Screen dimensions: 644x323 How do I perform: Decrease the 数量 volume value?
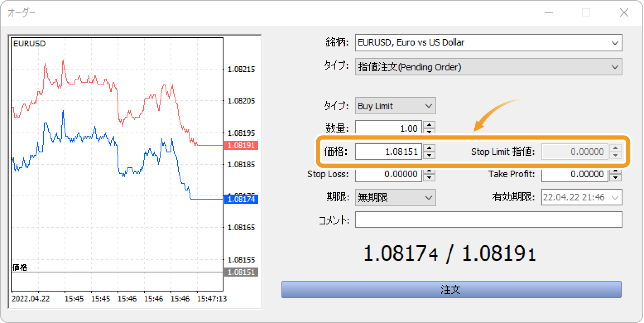(x=429, y=132)
